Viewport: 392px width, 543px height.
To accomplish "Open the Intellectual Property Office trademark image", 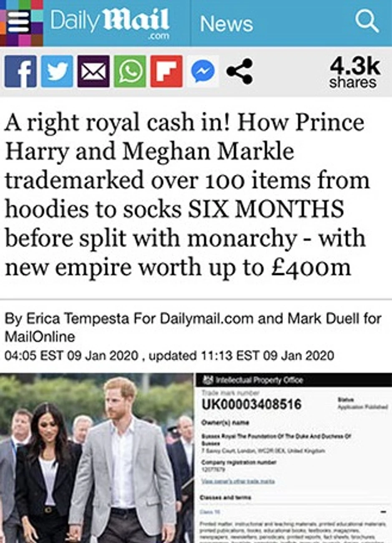I will (294, 458).
